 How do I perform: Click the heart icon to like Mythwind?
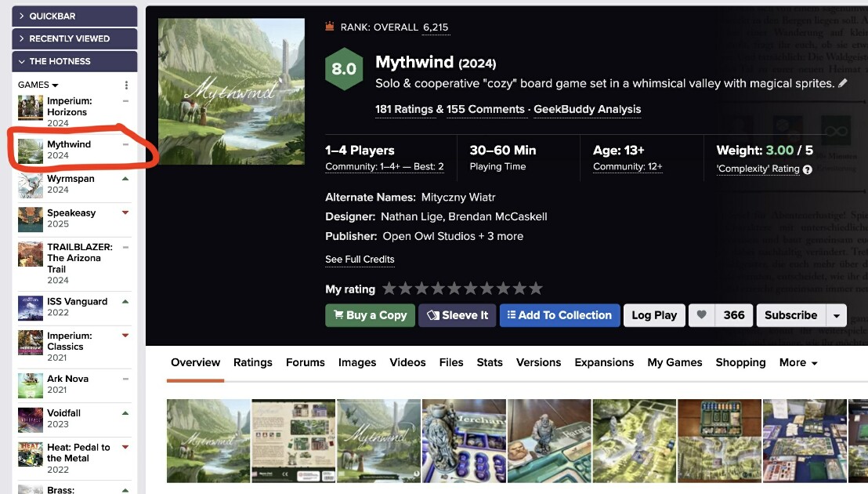(702, 315)
